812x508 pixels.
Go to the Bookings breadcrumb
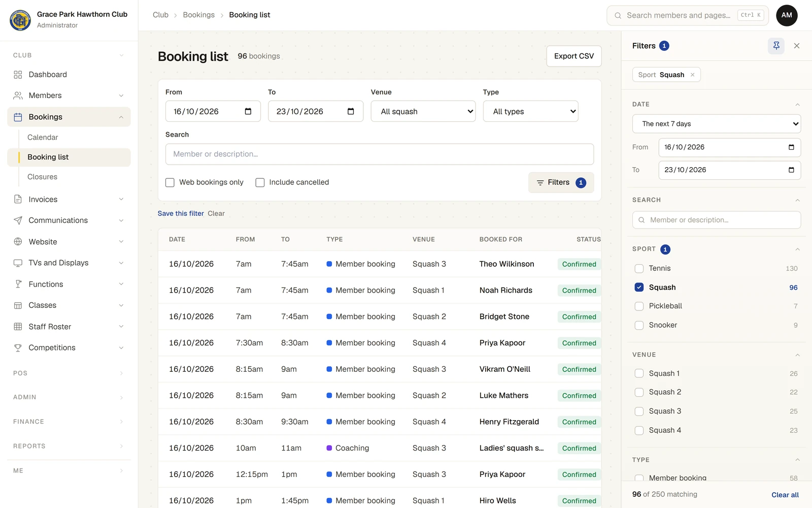coord(199,15)
